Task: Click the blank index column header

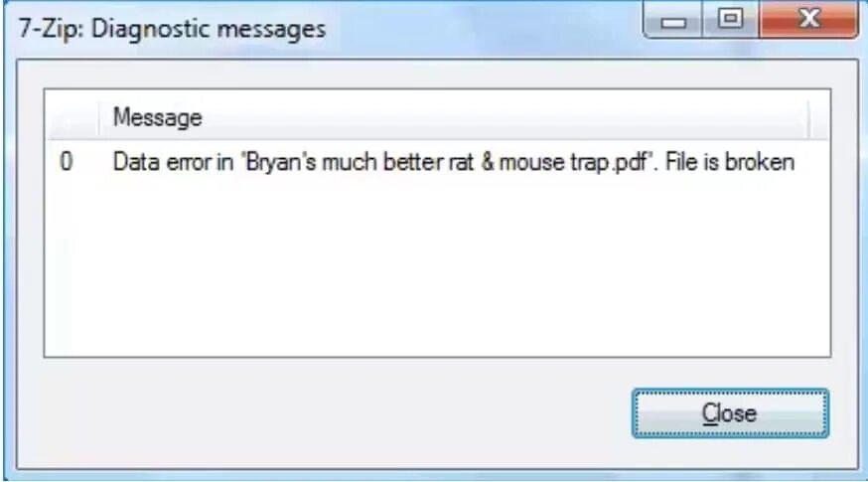Action: [72, 117]
